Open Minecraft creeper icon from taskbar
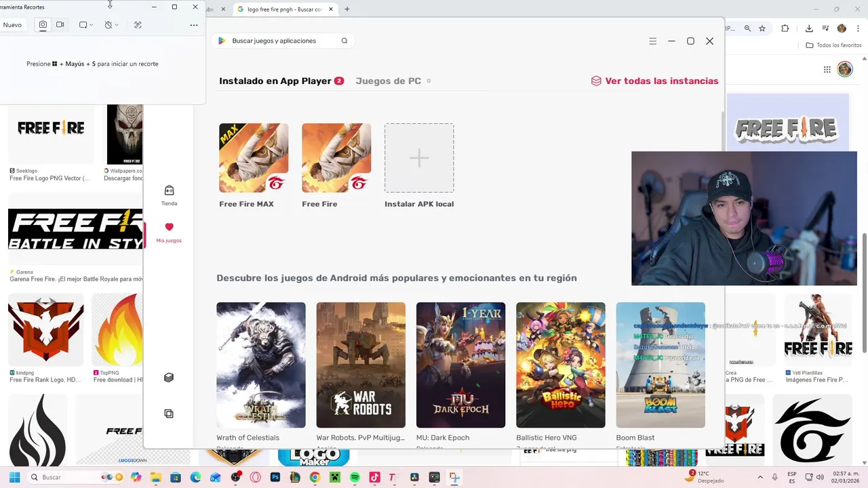The height and width of the screenshot is (488, 868). [x=335, y=477]
